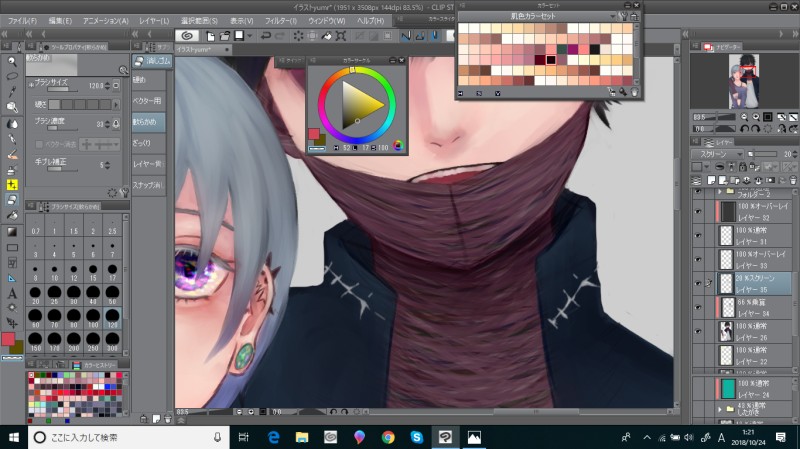This screenshot has height=449, width=800.
Task: Select the 軟らかめ eraser sub tool
Action: (149, 122)
